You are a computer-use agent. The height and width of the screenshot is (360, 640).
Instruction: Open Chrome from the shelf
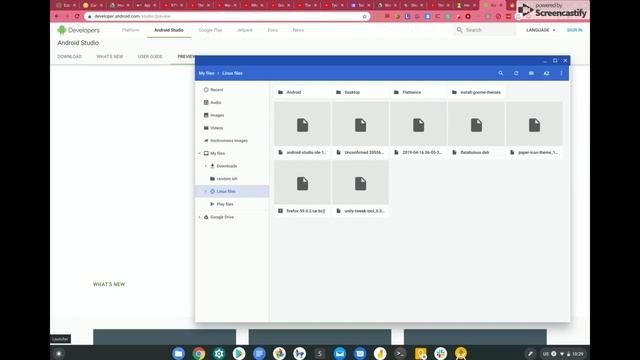199,353
